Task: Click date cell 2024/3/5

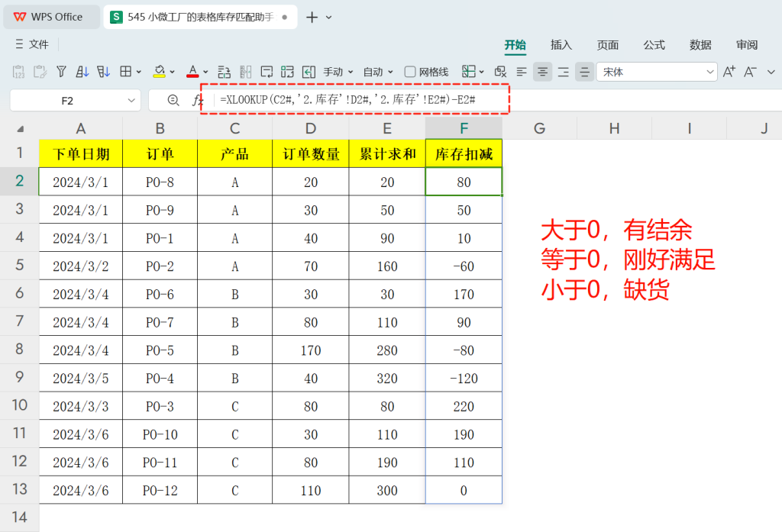Action: [x=81, y=379]
